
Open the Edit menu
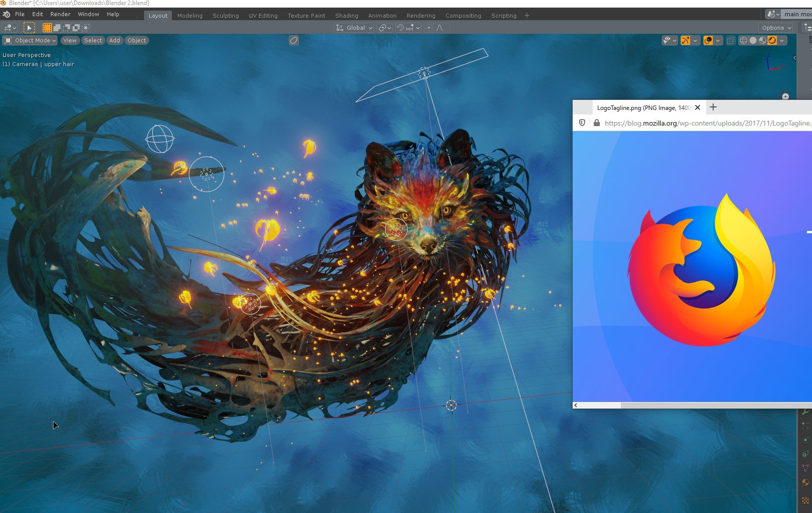pyautogui.click(x=37, y=14)
